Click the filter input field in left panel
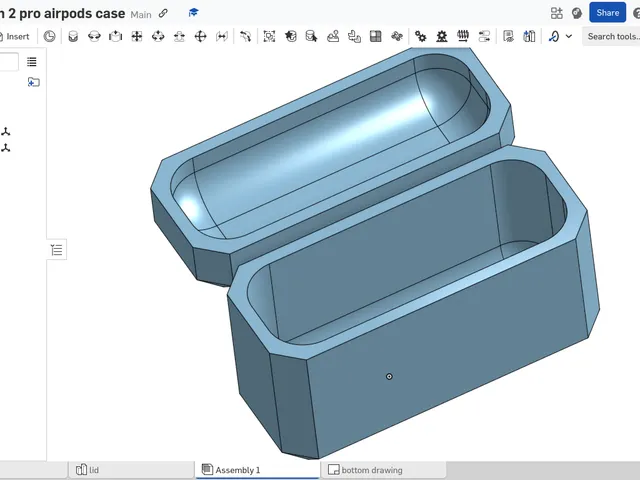 (x=9, y=62)
